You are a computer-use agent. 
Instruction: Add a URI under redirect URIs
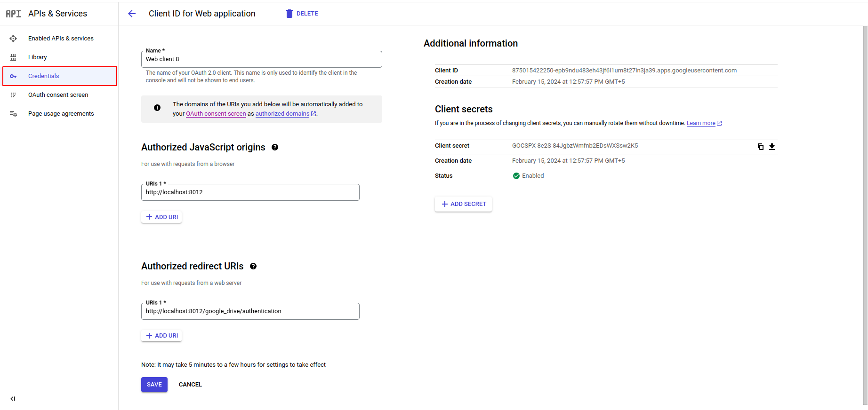click(161, 336)
